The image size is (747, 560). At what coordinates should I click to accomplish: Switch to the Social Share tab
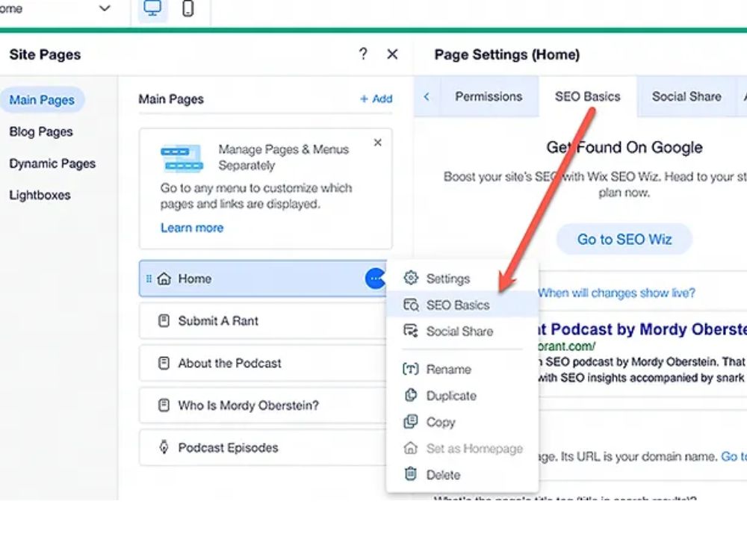point(686,96)
